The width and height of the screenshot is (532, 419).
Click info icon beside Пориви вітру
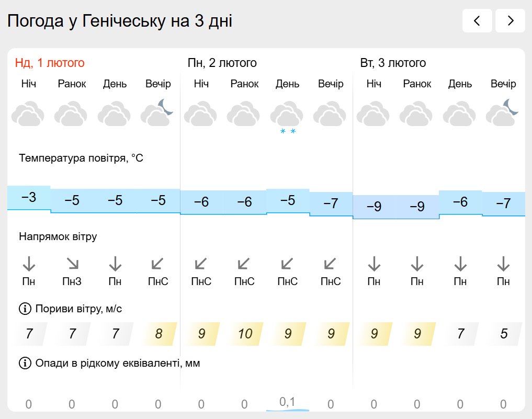tap(25, 309)
